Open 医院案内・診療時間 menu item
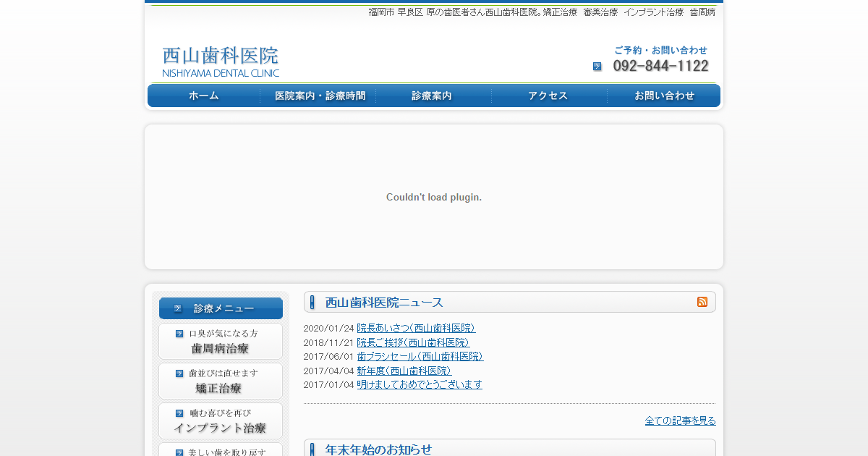Image resolution: width=868 pixels, height=456 pixels. [x=318, y=96]
